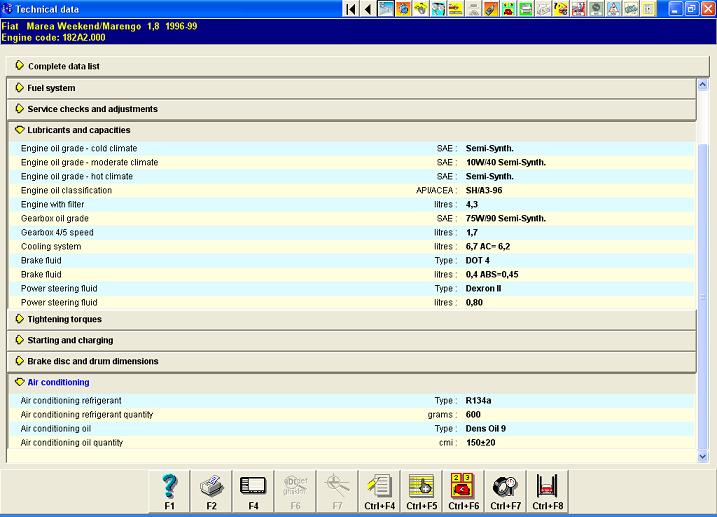Click the F4 screen icon
This screenshot has height=517, width=717.
point(253,491)
